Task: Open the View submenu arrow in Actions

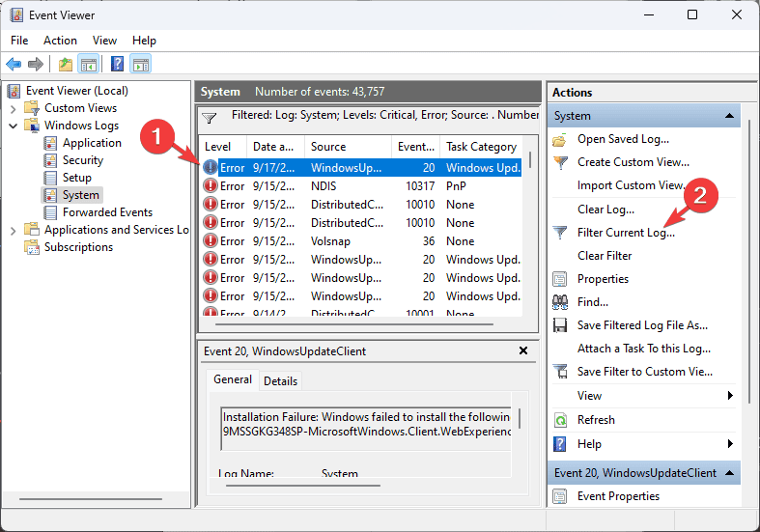Action: 730,396
